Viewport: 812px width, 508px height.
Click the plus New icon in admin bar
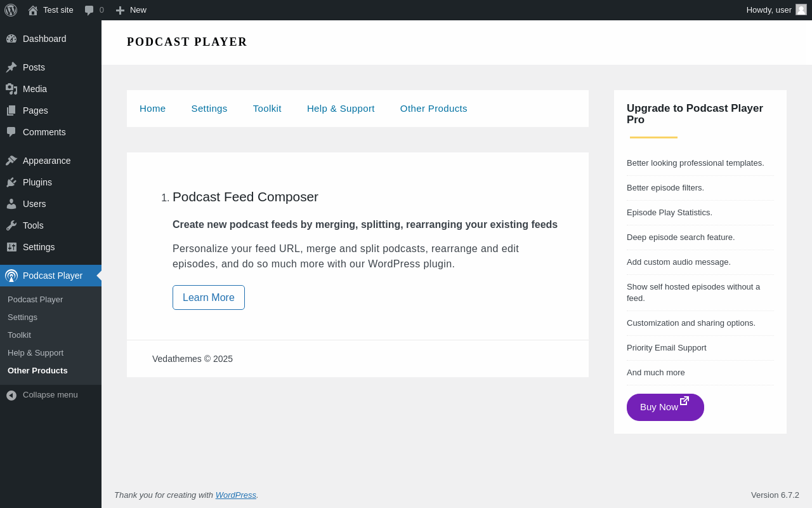point(120,10)
